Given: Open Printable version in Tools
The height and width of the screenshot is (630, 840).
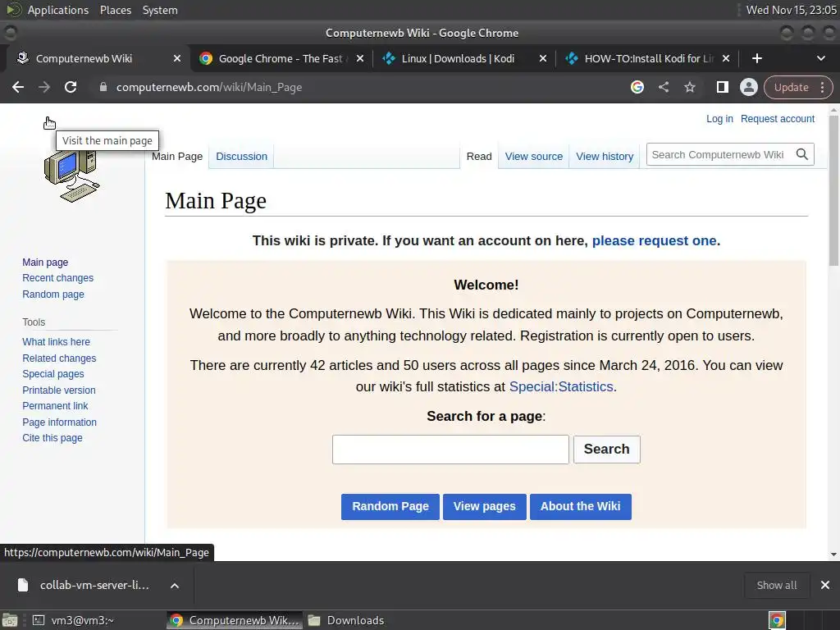Looking at the screenshot, I should 59,390.
